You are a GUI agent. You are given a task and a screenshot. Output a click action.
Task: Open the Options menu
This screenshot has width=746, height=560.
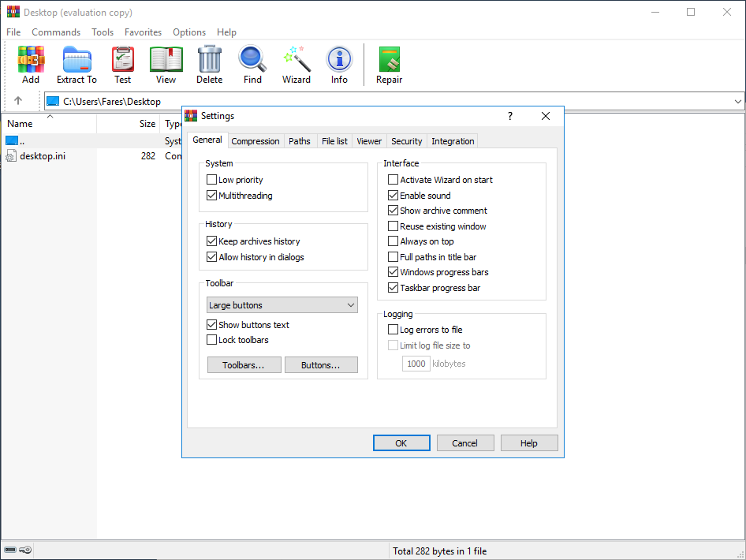(189, 32)
